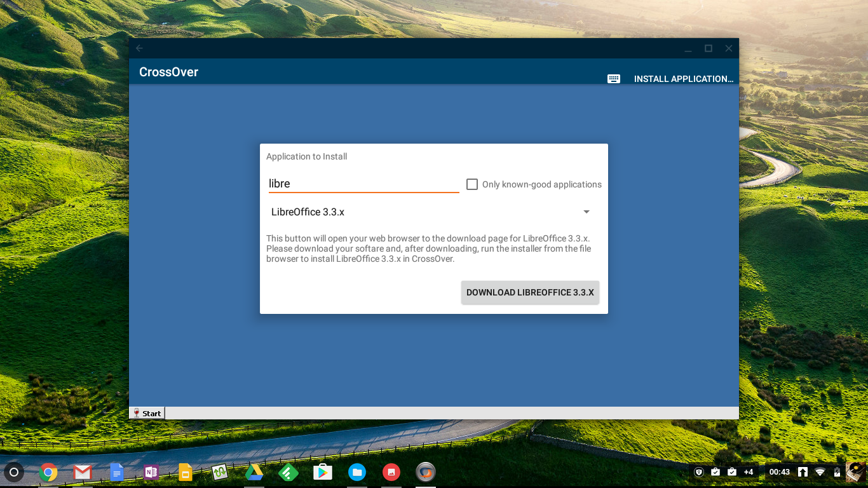Enable Only known-good applications checkbox
Image resolution: width=868 pixels, height=488 pixels.
tap(472, 184)
